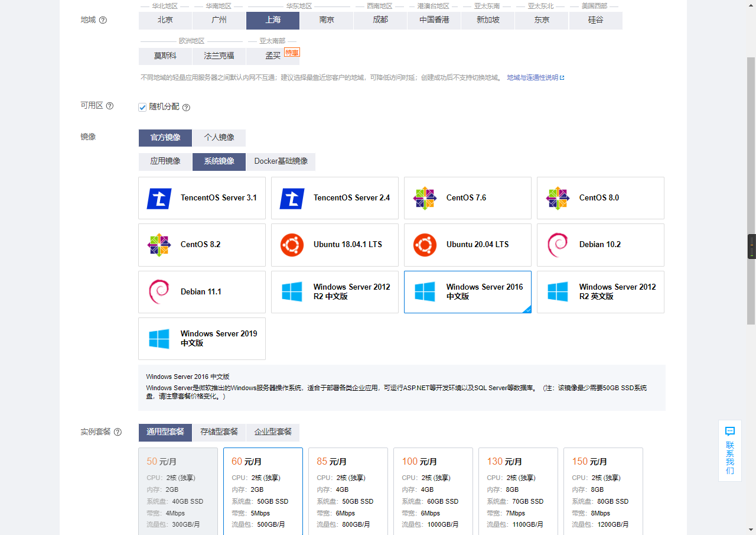Click the Windows Server 2019 logo icon
Screen dimensions: 756x535
[159, 339]
